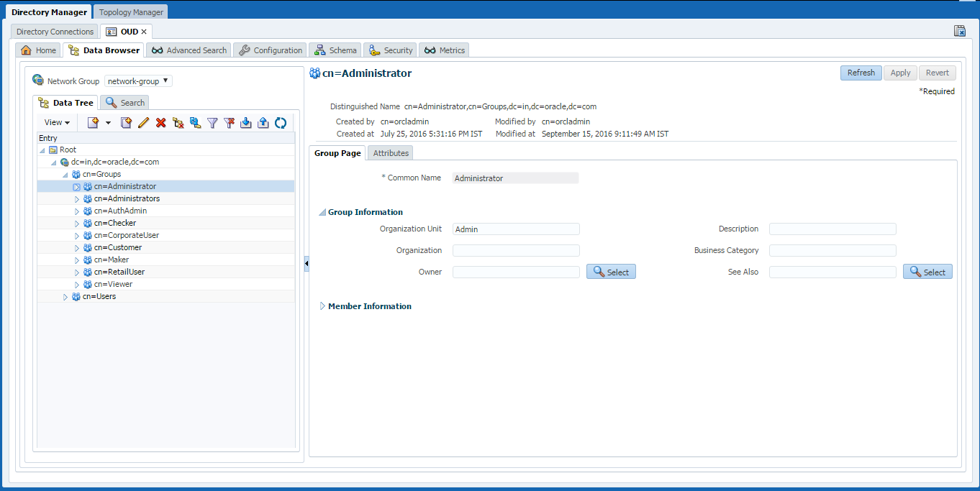Click the remove filter icon
980x491 pixels.
point(230,123)
